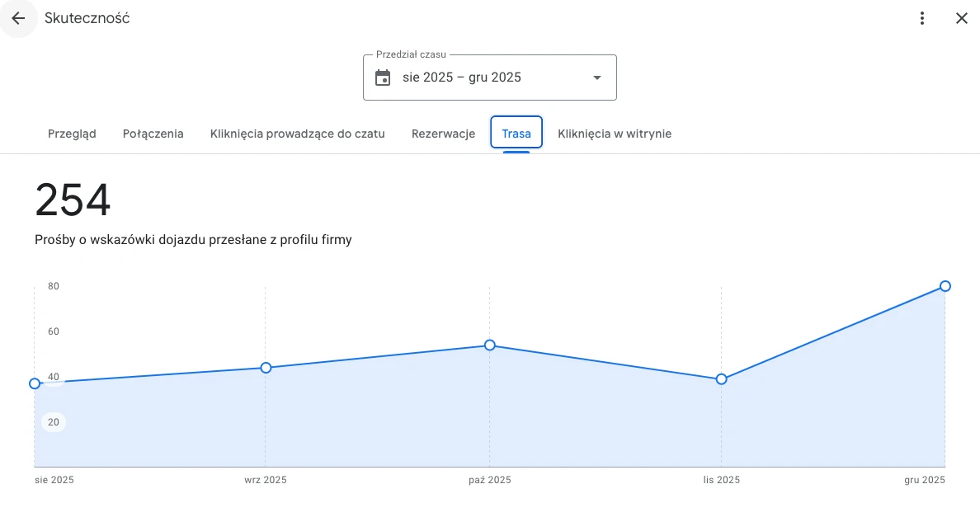The image size is (980, 517).
Task: Click the paź 2025 peak data point
Action: [490, 345]
